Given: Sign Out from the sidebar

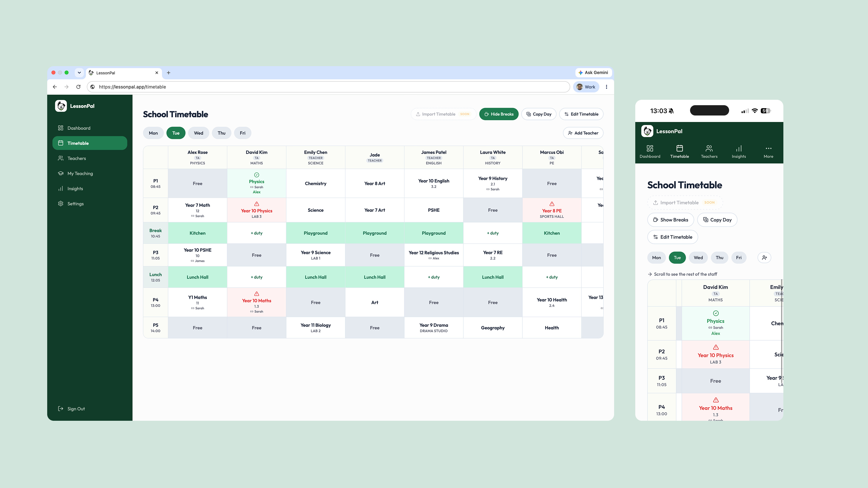Looking at the screenshot, I should coord(71,409).
